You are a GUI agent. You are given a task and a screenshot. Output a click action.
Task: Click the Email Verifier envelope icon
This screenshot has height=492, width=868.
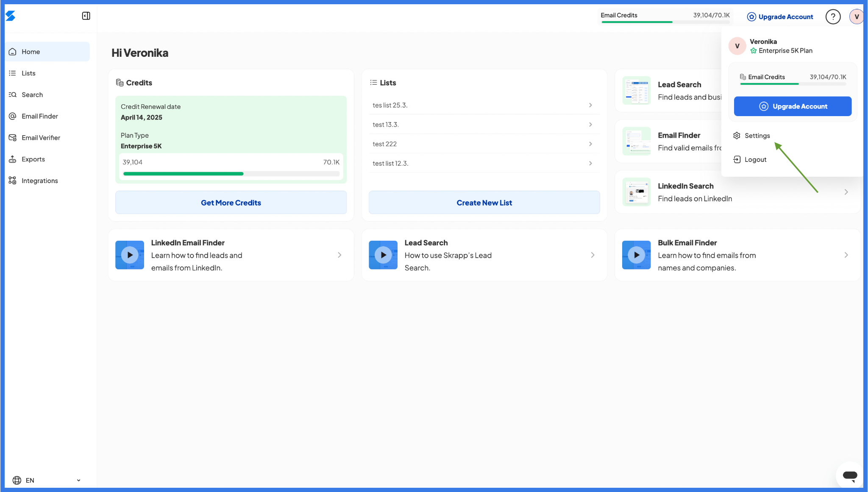point(13,138)
